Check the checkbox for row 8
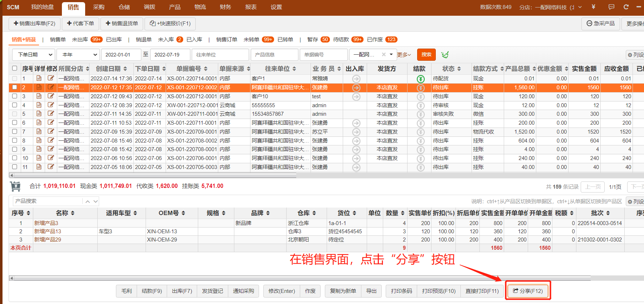Image resolution: width=644 pixels, height=304 pixels. click(x=15, y=140)
